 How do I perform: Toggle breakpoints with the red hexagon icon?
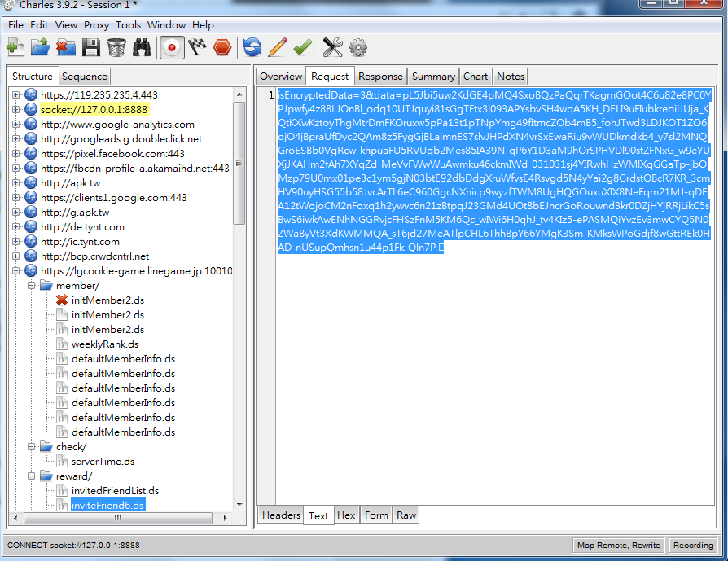[x=221, y=48]
